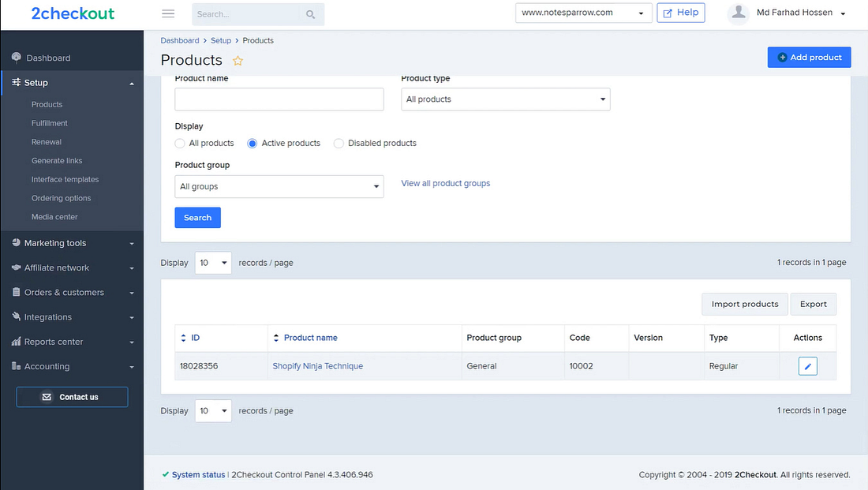The height and width of the screenshot is (490, 868).
Task: Open the Md Farhad Hossen user menu
Action: point(800,13)
